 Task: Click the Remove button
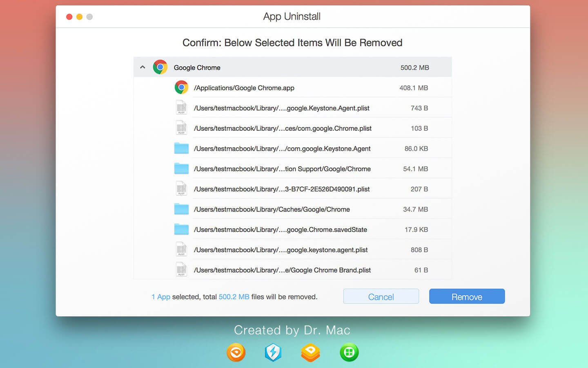pyautogui.click(x=467, y=296)
